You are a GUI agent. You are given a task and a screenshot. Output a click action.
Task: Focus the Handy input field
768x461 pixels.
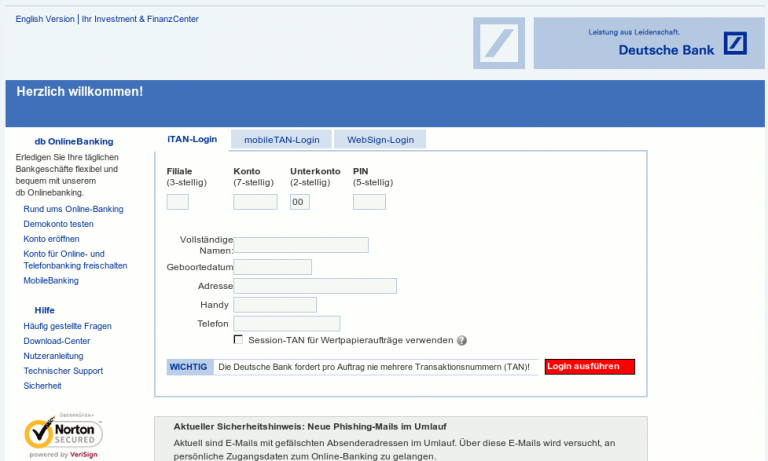pyautogui.click(x=275, y=305)
